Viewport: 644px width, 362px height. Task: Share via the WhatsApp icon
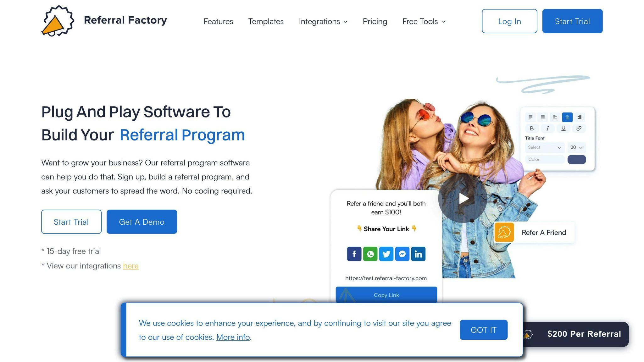pos(370,254)
